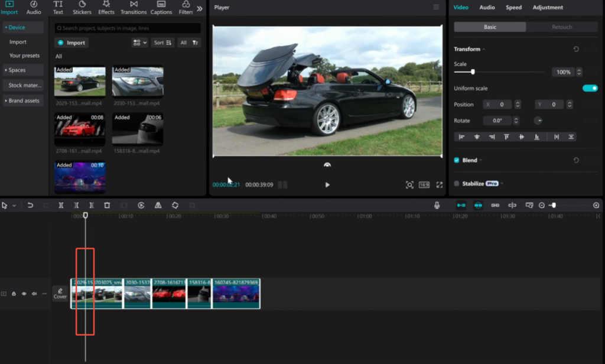Select the Split tool in the timeline toolbar
This screenshot has width=605, height=364.
point(61,205)
